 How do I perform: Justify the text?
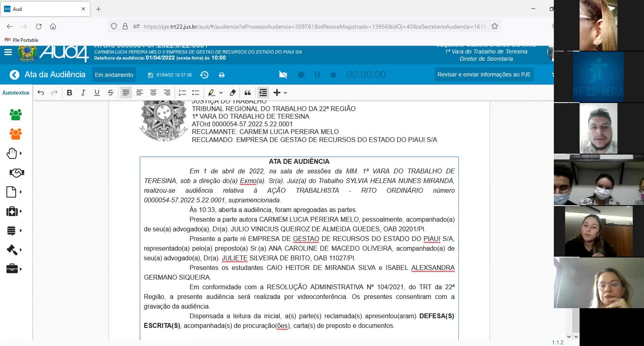tap(126, 93)
